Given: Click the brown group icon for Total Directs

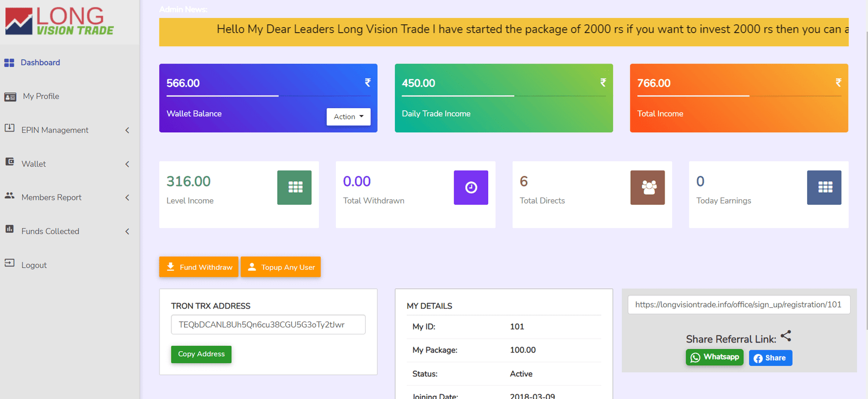Looking at the screenshot, I should 648,187.
